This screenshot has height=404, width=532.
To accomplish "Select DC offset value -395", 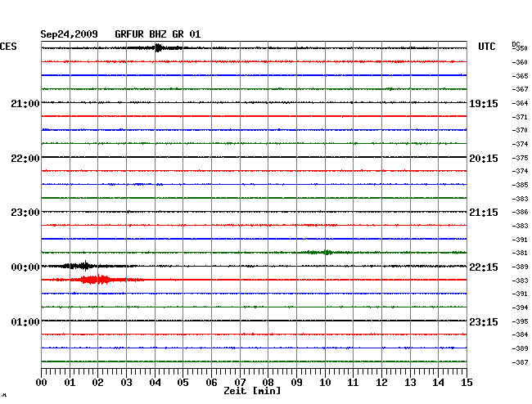I will (520, 321).
